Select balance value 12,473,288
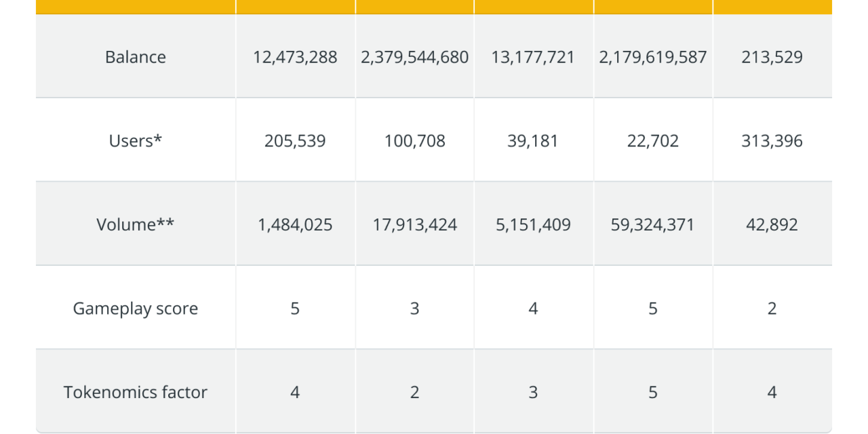The image size is (868, 434). (295, 57)
